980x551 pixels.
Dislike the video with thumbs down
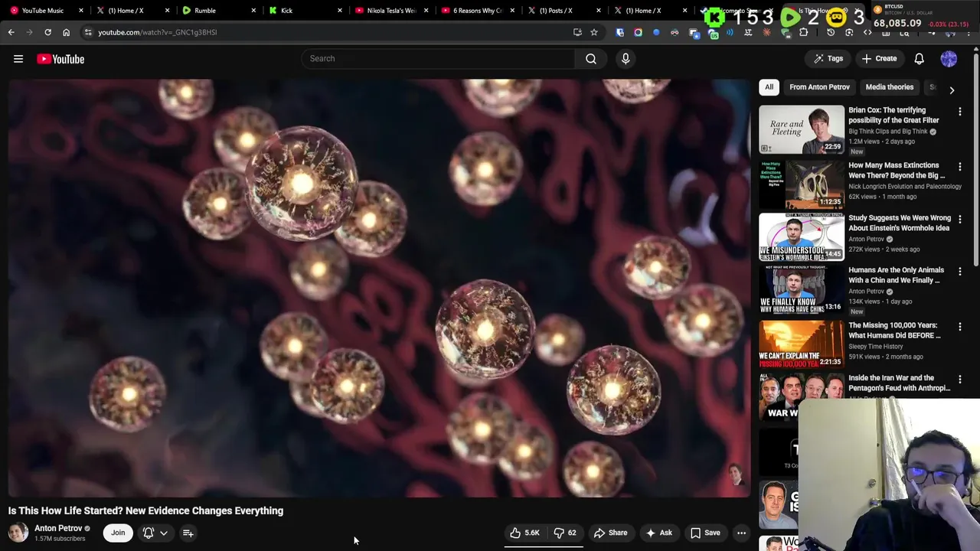click(x=565, y=533)
